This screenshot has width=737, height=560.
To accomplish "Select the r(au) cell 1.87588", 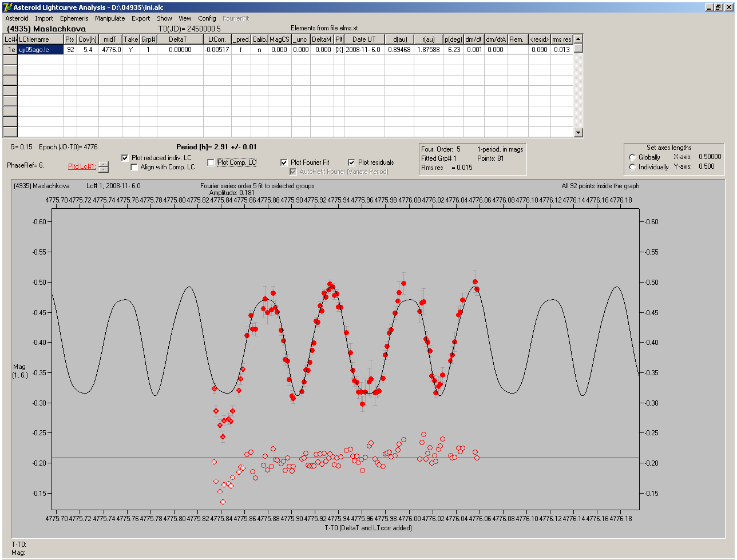I will click(x=428, y=50).
